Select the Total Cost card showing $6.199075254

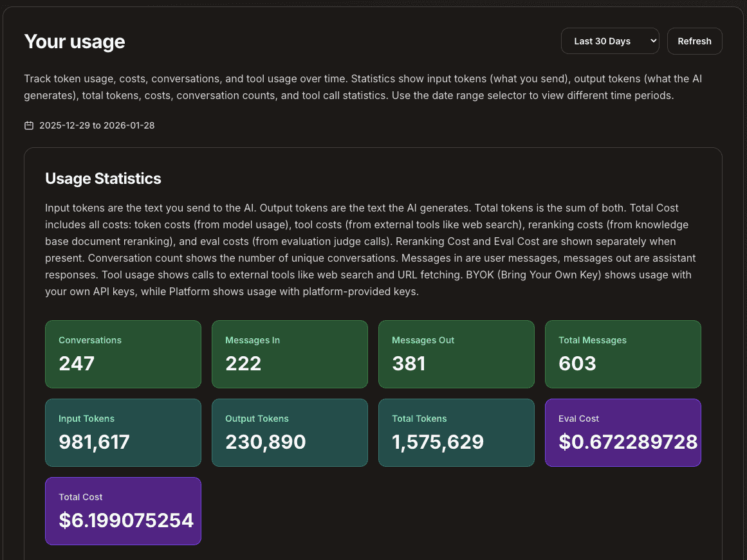[x=123, y=510]
